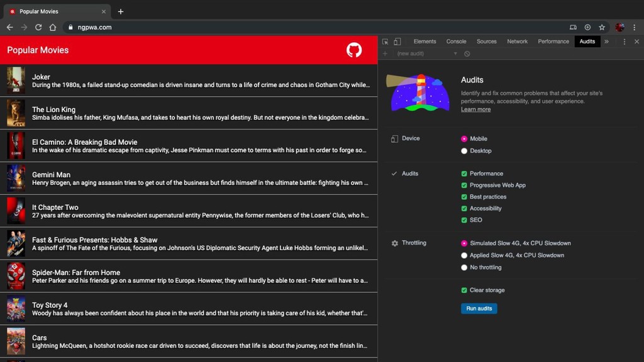Image resolution: width=644 pixels, height=362 pixels.
Task: Open the El Camino poster thumbnail
Action: pos(16,146)
